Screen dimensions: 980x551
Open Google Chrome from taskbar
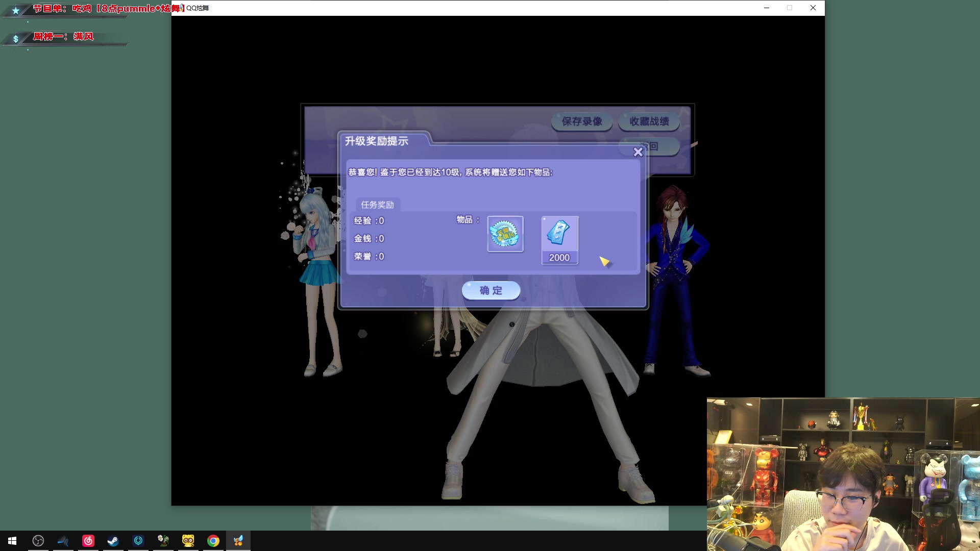click(213, 541)
